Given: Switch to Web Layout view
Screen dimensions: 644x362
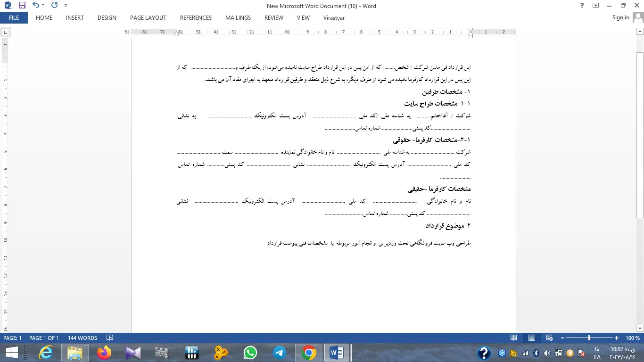Looking at the screenshot, I should (549, 338).
